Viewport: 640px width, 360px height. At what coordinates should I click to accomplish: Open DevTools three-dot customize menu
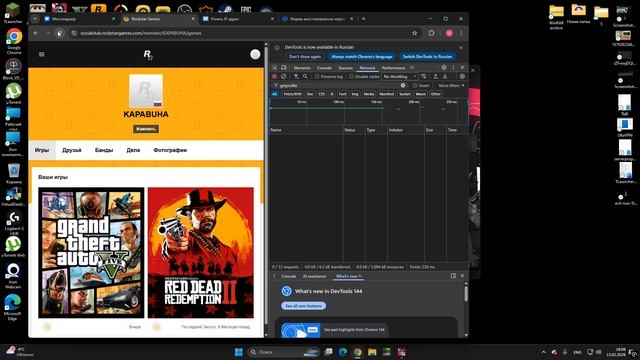(453, 68)
